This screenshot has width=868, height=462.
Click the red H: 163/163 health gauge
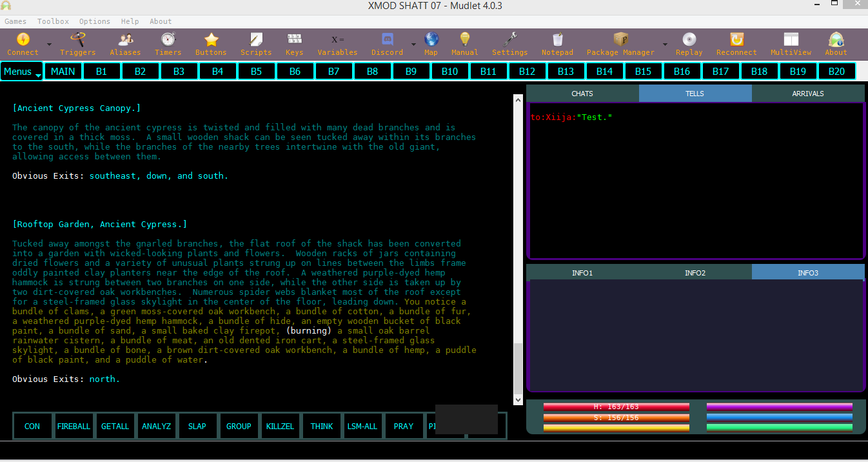point(616,407)
